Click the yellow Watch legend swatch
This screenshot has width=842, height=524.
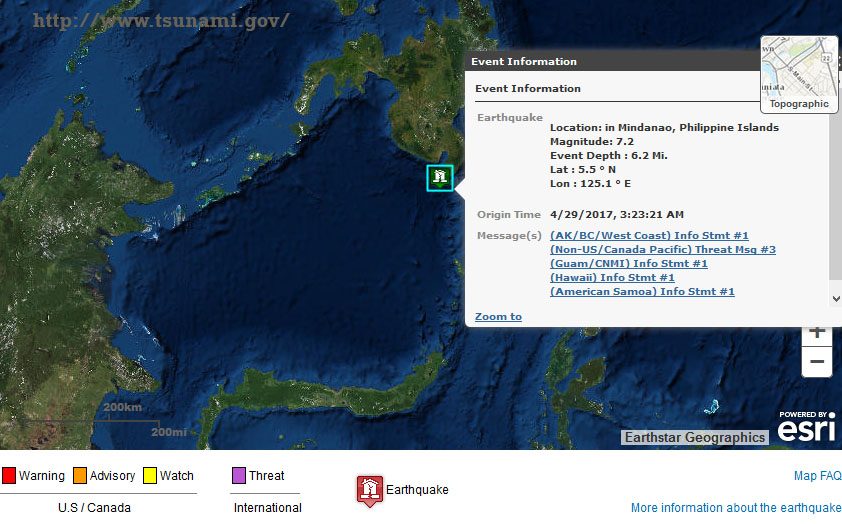point(150,476)
